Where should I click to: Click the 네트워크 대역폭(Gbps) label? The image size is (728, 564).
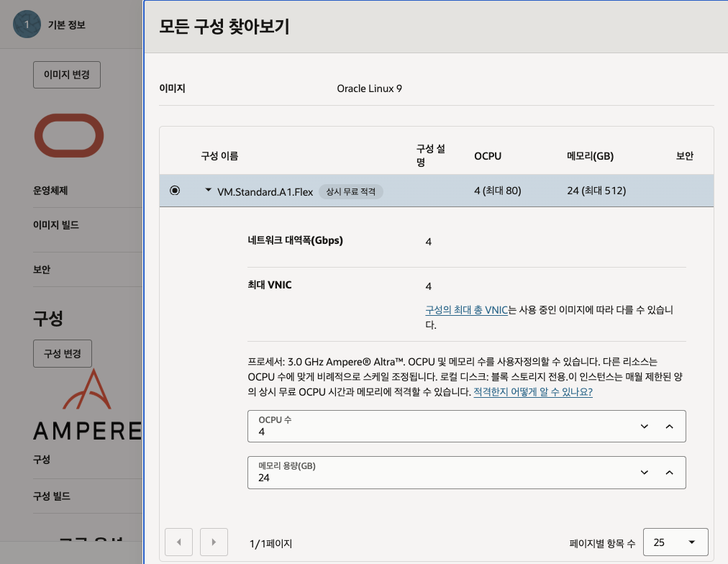pyautogui.click(x=295, y=240)
